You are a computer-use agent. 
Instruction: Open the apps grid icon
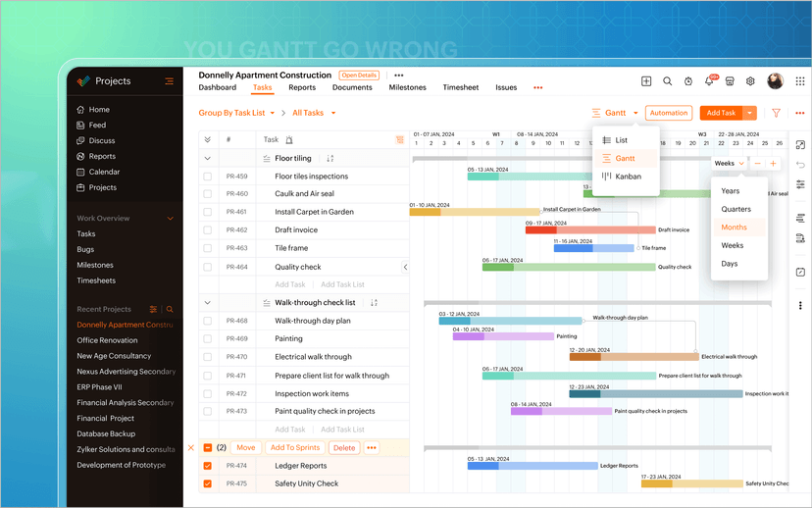pos(800,81)
